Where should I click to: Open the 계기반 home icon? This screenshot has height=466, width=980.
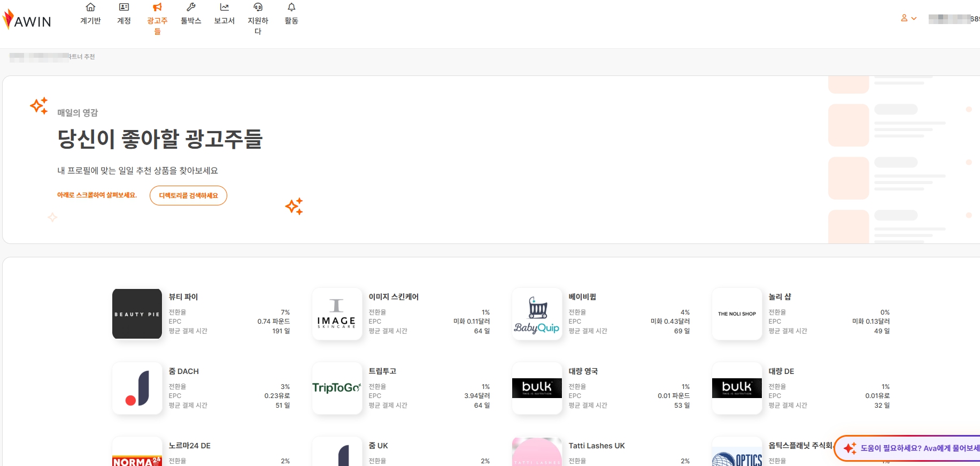tap(90, 7)
